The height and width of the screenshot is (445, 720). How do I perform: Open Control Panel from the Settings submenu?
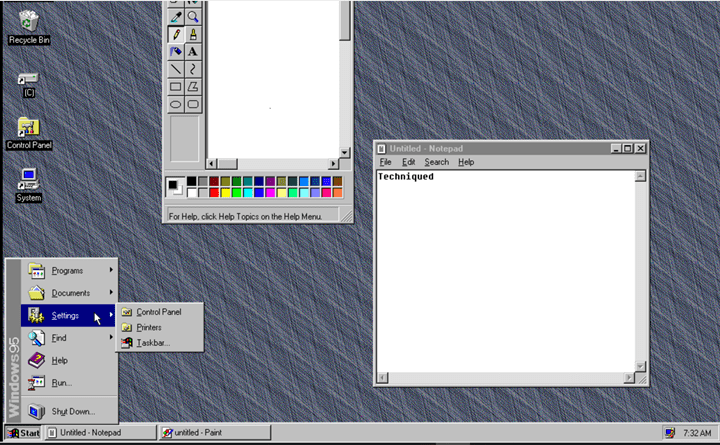point(159,312)
